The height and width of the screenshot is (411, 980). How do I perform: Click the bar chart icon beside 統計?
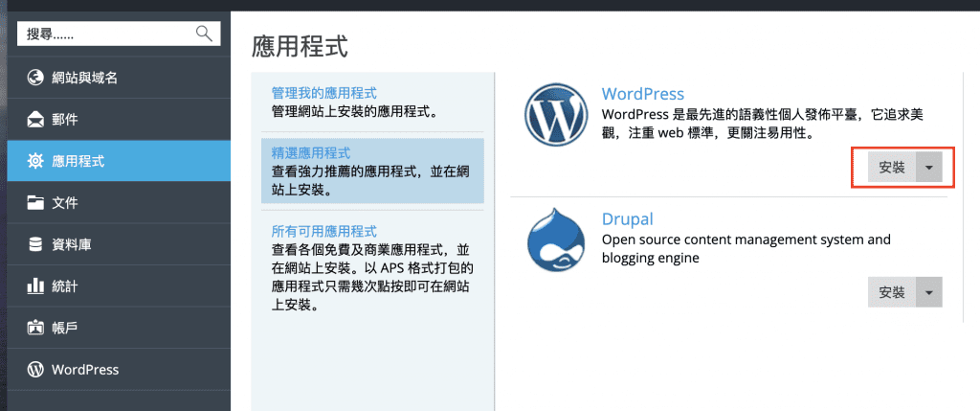pyautogui.click(x=35, y=285)
